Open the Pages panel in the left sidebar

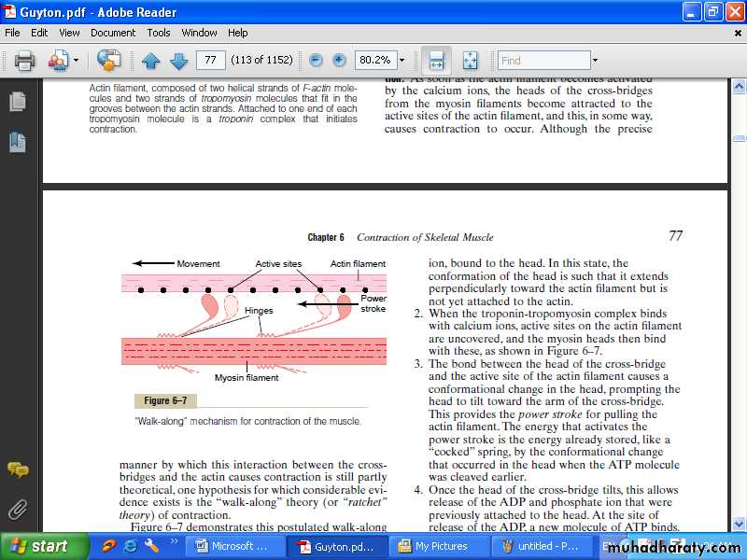(17, 100)
